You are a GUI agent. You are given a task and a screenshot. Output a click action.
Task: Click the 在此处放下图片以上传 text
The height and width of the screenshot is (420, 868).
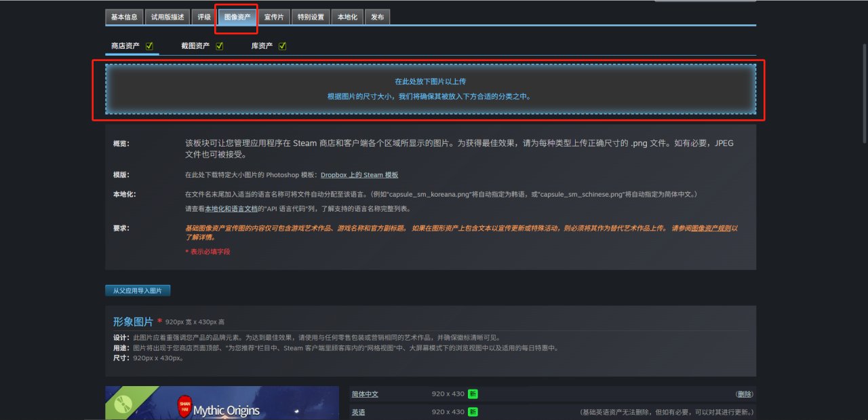tap(430, 81)
